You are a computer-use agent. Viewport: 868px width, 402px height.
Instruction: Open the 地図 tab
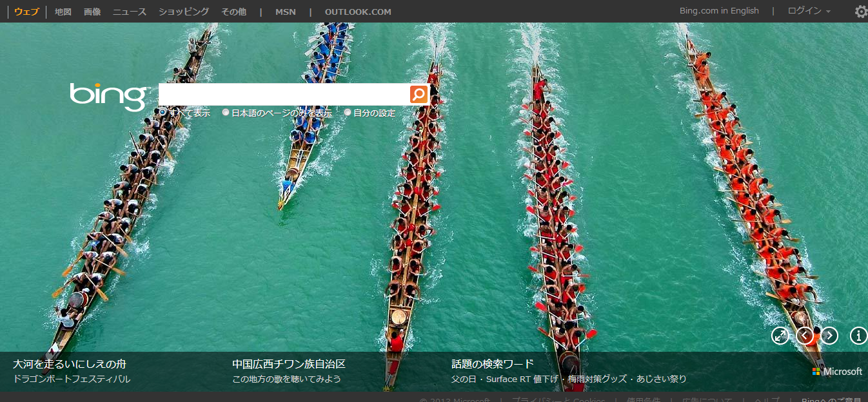[63, 12]
